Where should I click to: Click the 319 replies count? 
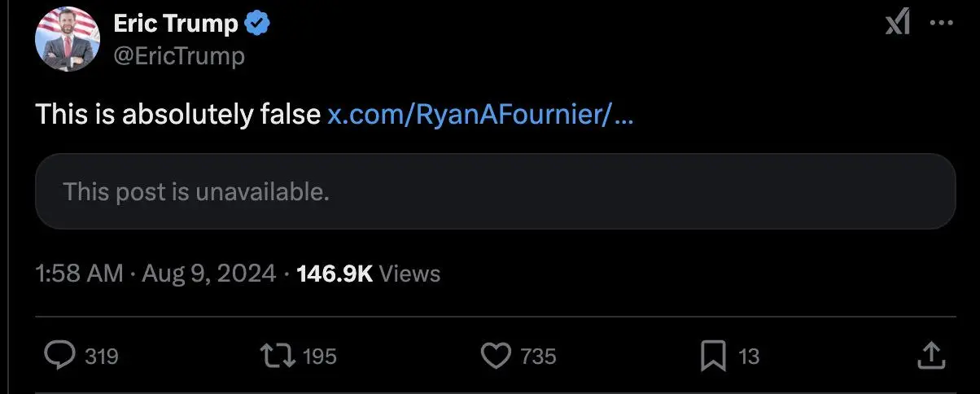pos(102,357)
